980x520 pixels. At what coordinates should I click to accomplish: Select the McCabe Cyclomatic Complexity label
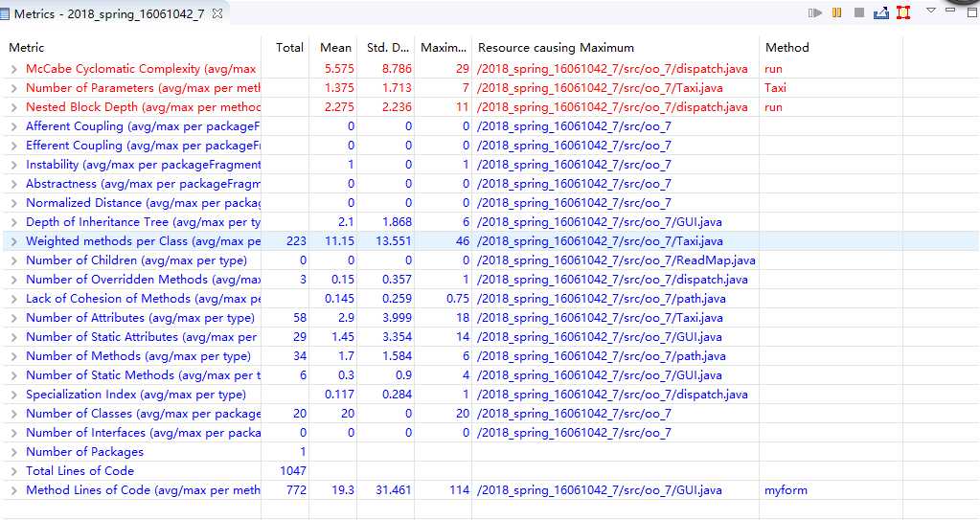(141, 69)
